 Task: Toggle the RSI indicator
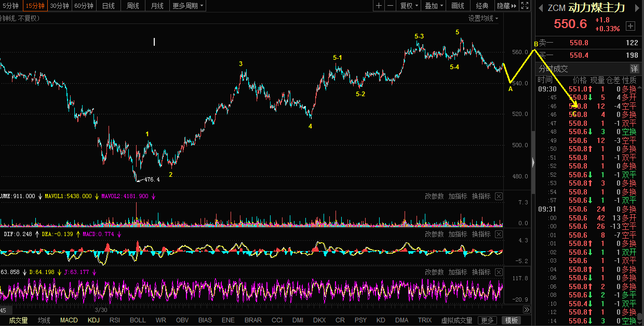click(115, 320)
